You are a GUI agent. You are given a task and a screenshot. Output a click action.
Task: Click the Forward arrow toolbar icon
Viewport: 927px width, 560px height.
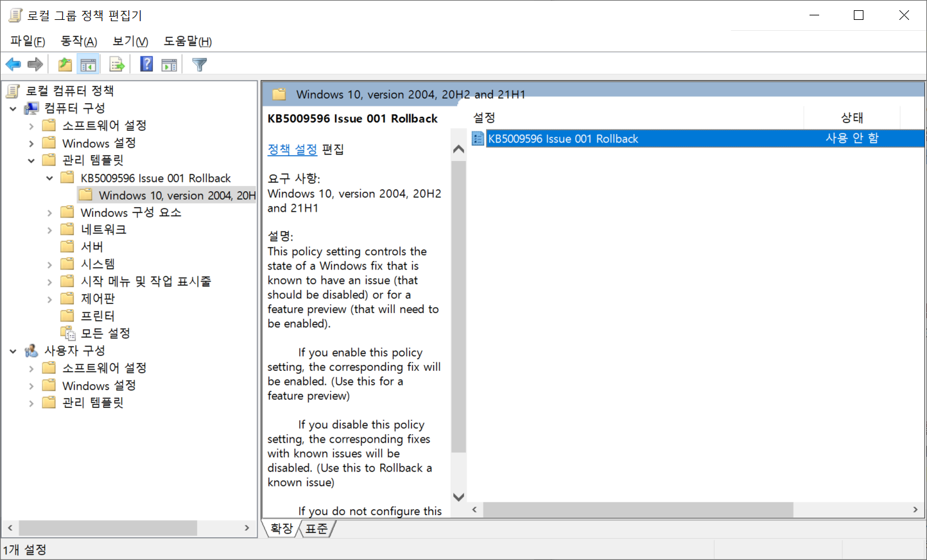35,64
